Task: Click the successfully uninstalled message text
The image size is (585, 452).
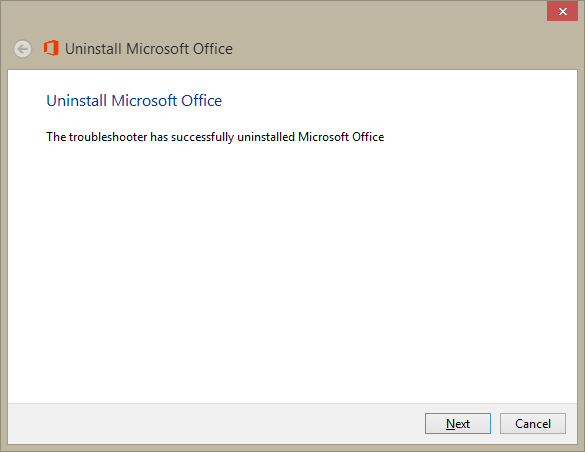Action: 215,137
